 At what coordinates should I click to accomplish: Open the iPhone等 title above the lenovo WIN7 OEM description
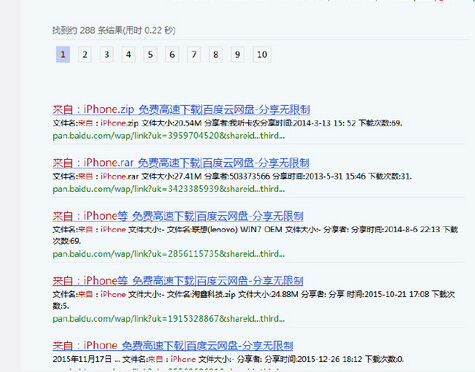(x=178, y=216)
